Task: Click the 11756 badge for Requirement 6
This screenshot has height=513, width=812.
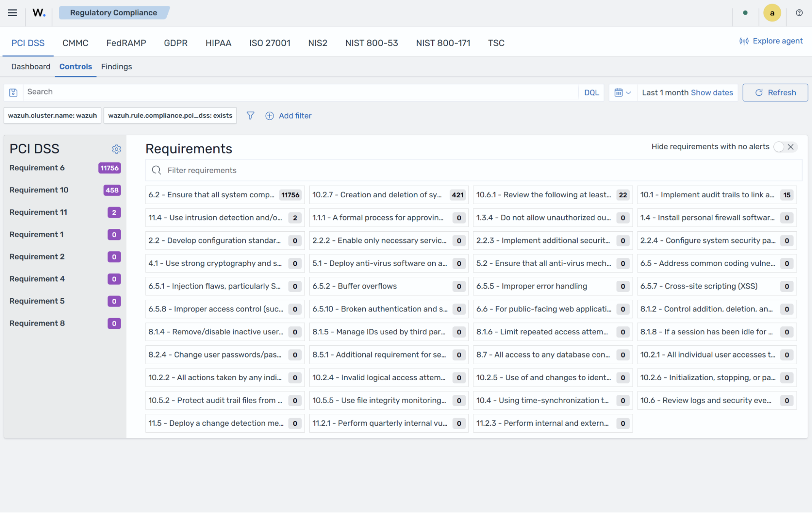Action: [x=110, y=168]
